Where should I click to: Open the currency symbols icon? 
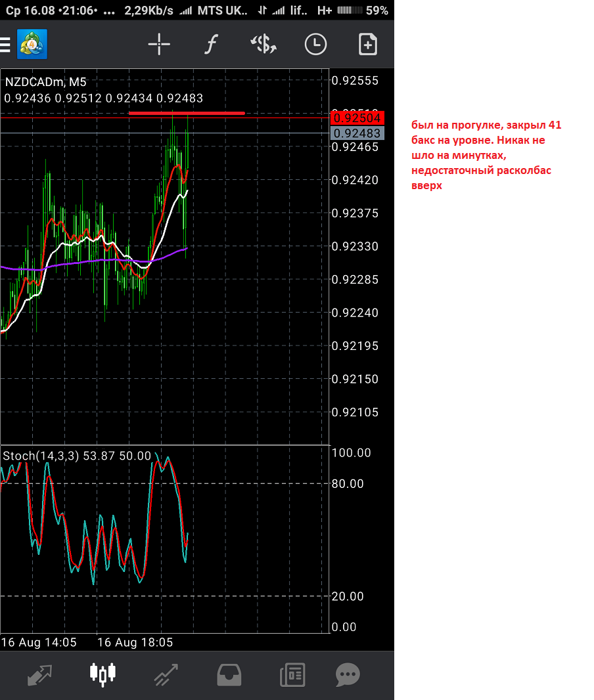263,44
